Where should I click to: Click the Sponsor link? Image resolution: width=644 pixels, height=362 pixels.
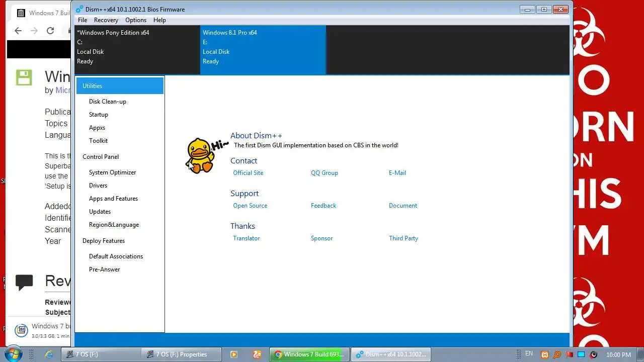coord(322,238)
